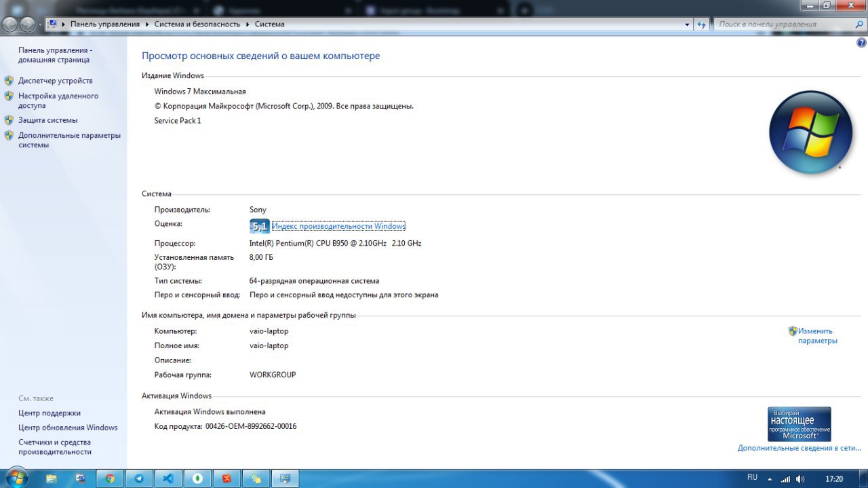Click the Show desktop strip

click(863, 478)
